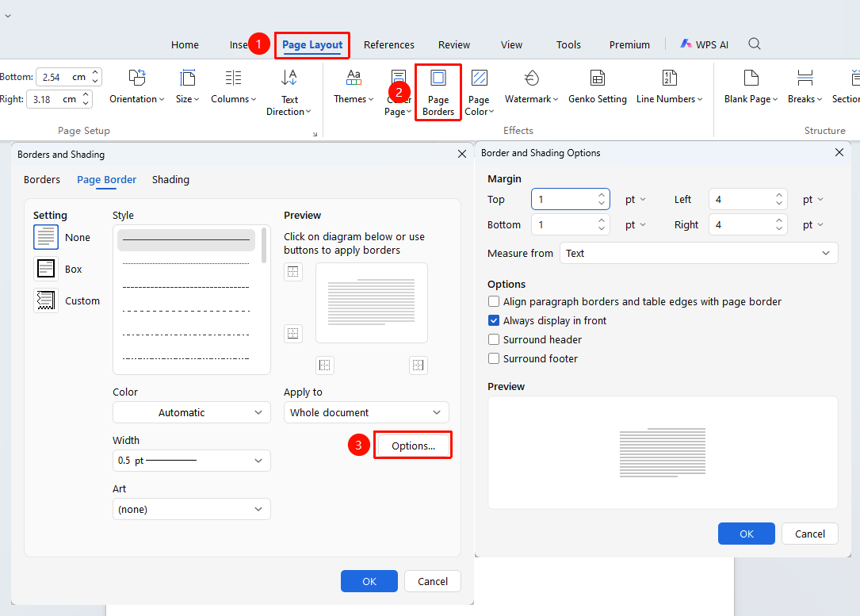Open Page Setup dialog launcher arrow
This screenshot has width=860, height=616.
point(315,134)
